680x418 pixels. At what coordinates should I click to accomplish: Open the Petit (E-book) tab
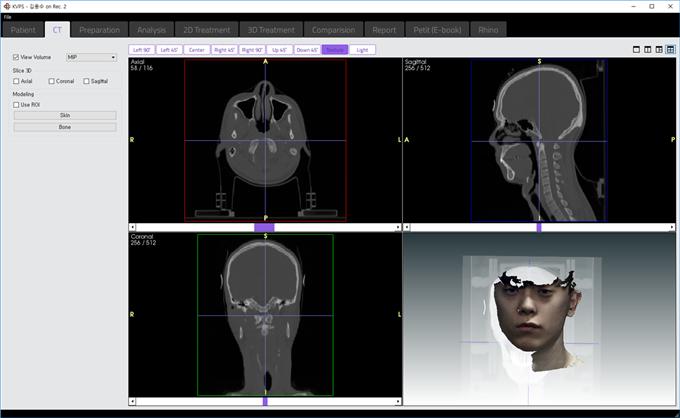coord(437,30)
